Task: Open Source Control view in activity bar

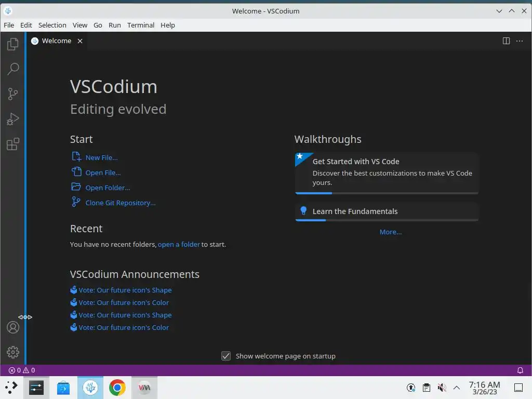Action: point(13,94)
